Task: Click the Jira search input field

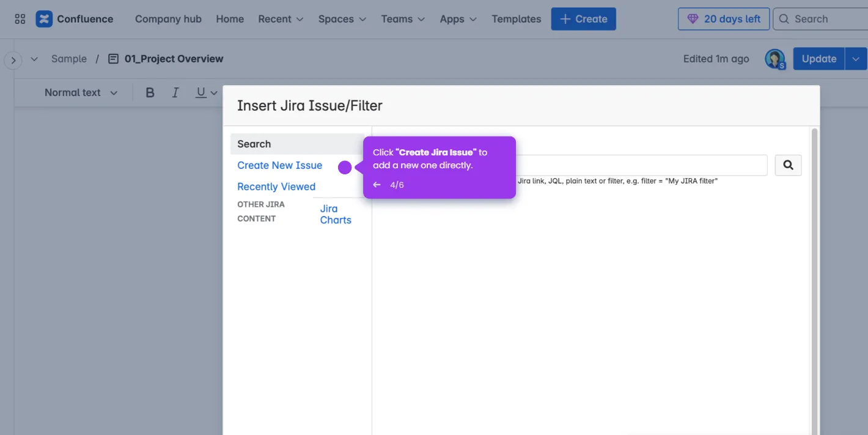Action: 641,165
